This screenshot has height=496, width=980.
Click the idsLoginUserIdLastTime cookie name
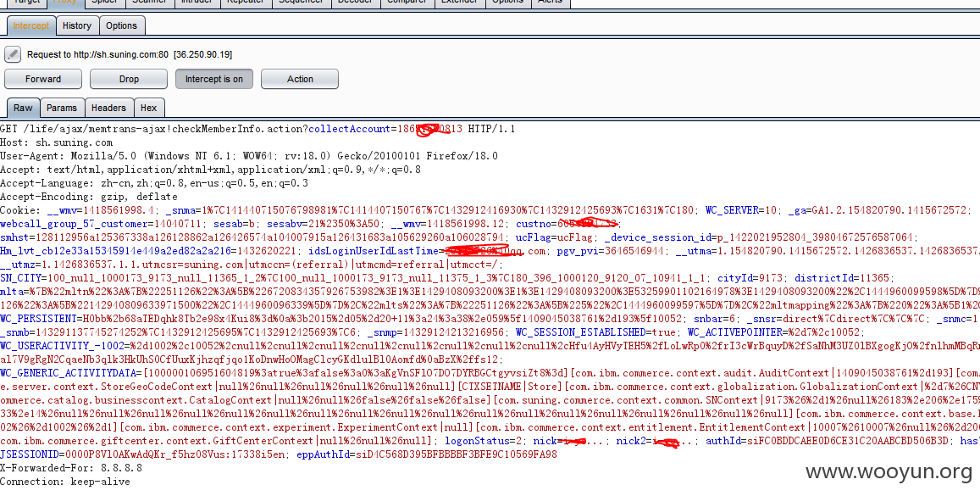[375, 251]
